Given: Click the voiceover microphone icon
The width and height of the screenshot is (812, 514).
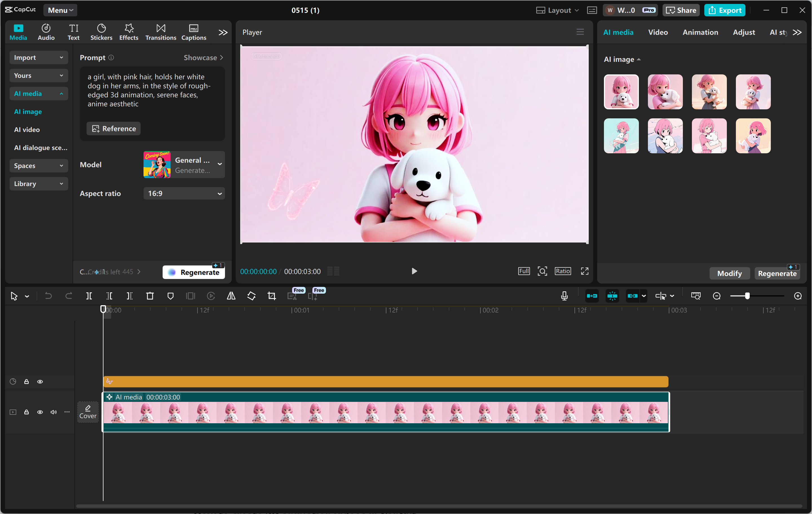Looking at the screenshot, I should pyautogui.click(x=564, y=296).
